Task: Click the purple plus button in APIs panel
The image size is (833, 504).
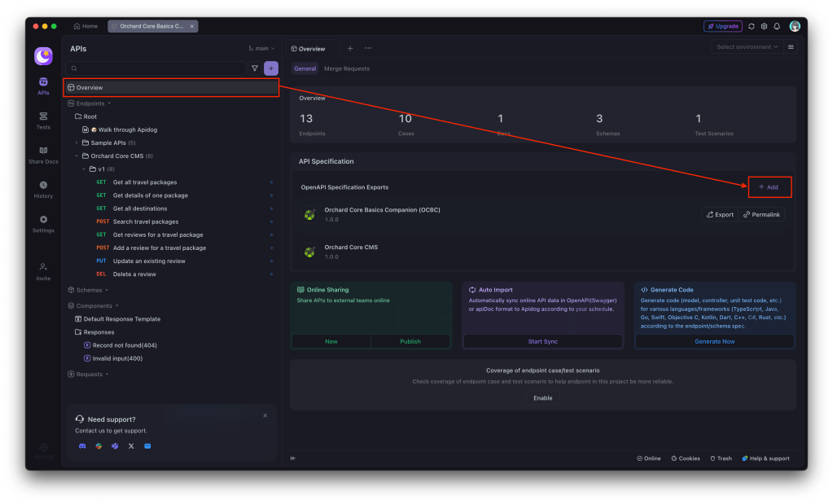Action: coord(271,68)
